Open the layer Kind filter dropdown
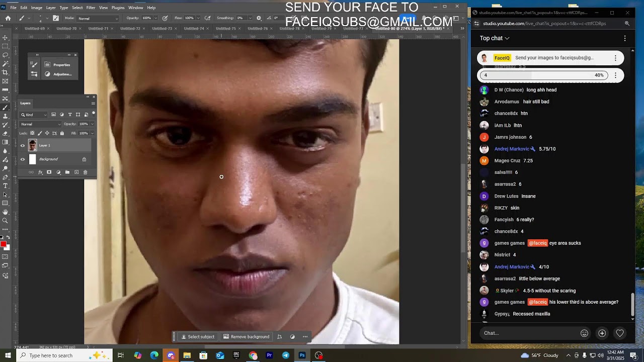 coord(34,115)
